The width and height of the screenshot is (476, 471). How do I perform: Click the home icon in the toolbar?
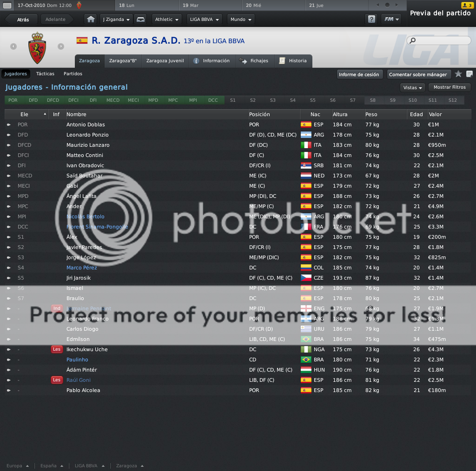point(91,20)
